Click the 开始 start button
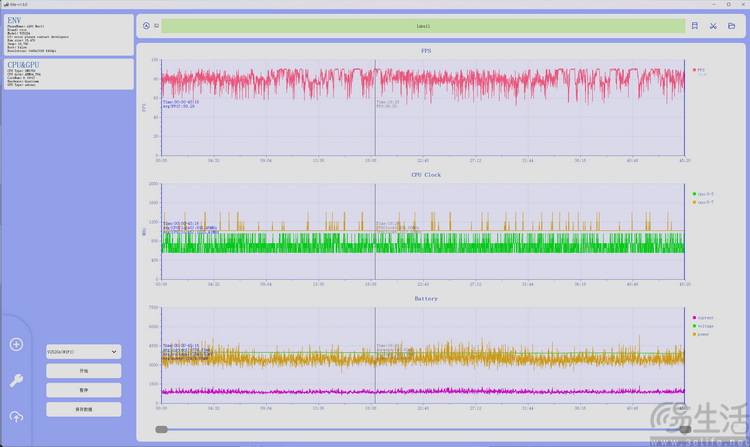This screenshot has width=750, height=447. coord(83,371)
